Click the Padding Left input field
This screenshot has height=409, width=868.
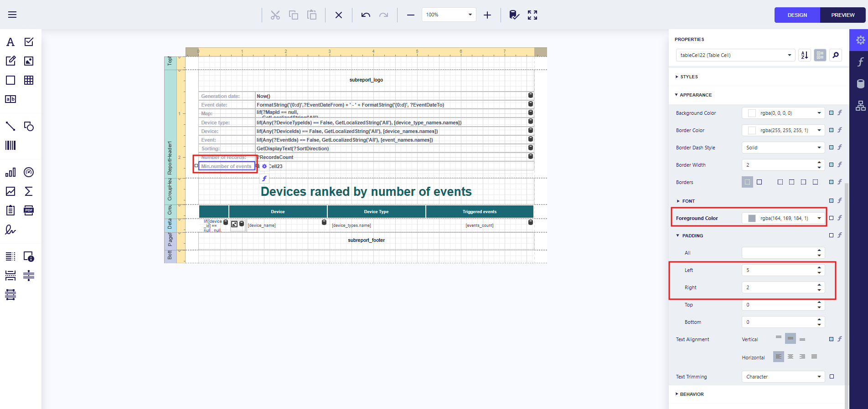[x=778, y=270]
